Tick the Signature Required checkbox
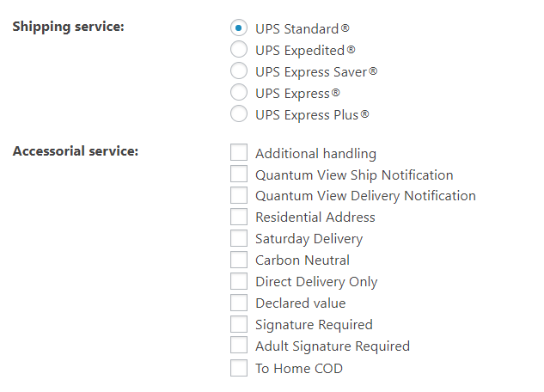Image resolution: width=544 pixels, height=392 pixels. pos(239,324)
